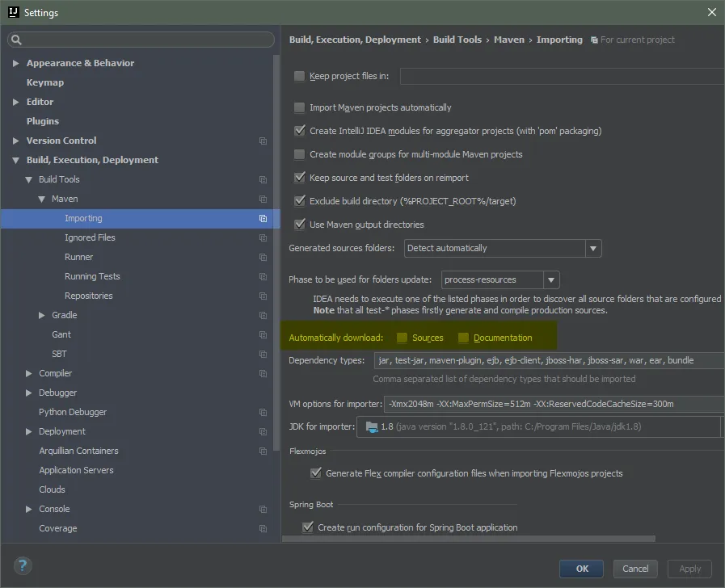Enable Import Maven projects automatically
The width and height of the screenshot is (725, 588).
point(300,107)
